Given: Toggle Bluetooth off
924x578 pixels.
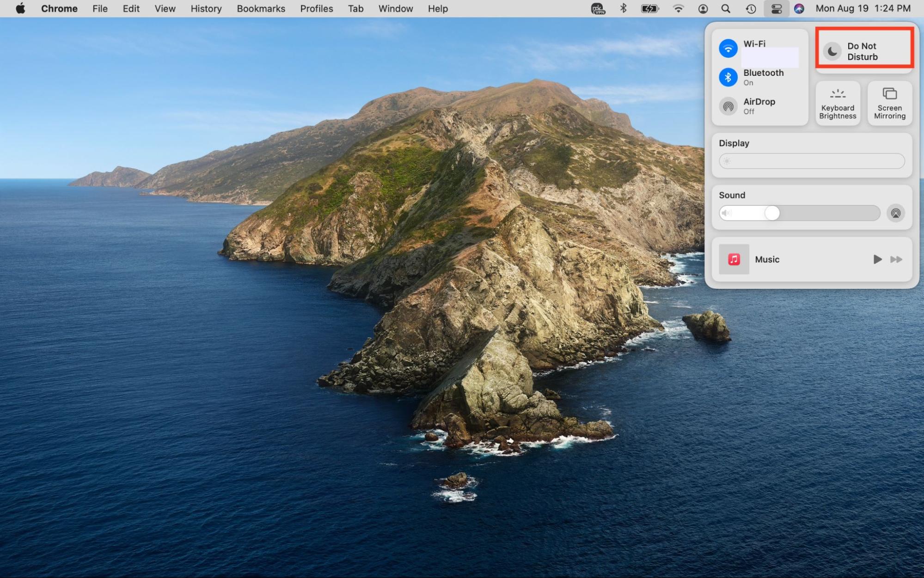Looking at the screenshot, I should click(728, 77).
